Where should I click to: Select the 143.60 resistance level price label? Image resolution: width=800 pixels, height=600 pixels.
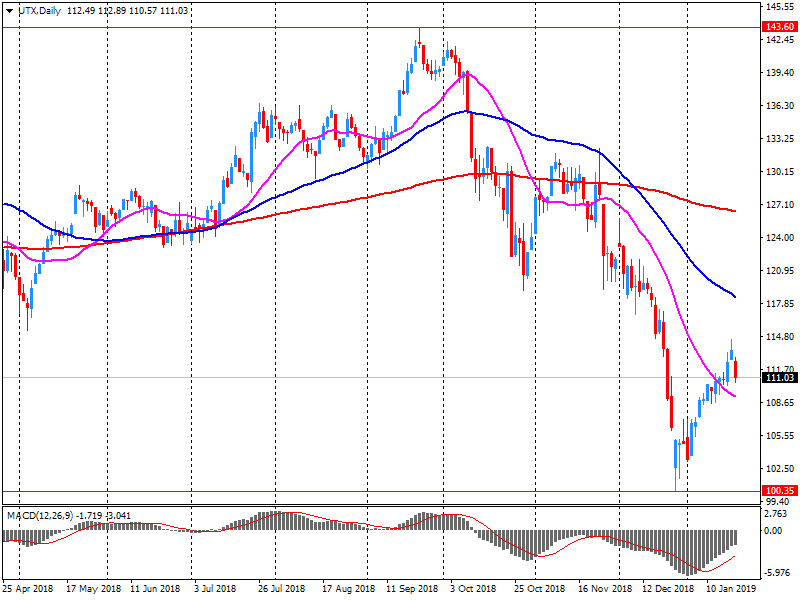point(780,27)
